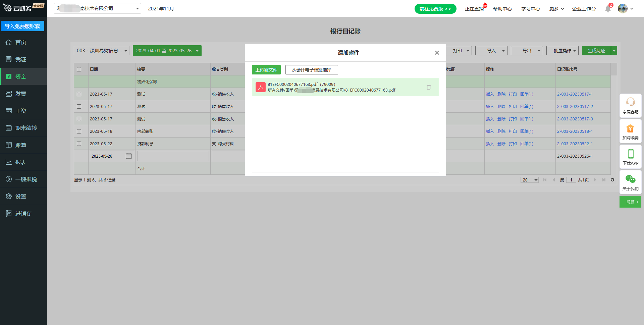644x325 pixels.
Task: Click the 发票 invoice sidebar icon
Action: point(9,94)
